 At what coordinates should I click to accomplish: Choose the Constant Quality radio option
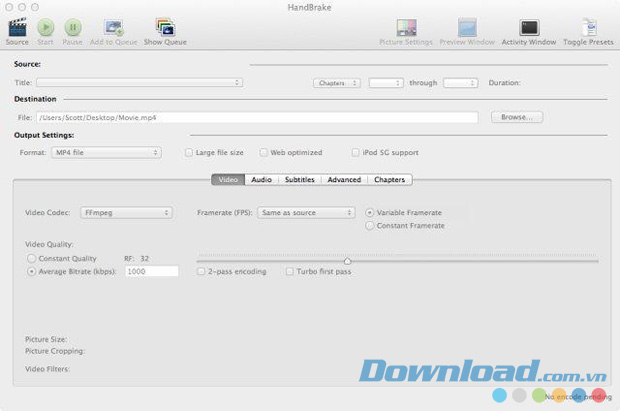click(x=31, y=258)
